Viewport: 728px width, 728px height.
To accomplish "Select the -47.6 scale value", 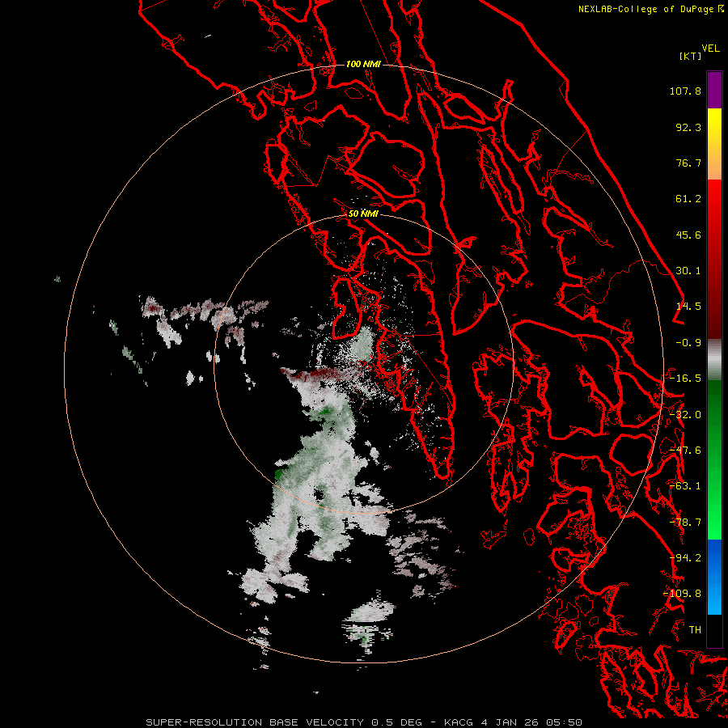I will tap(685, 451).
